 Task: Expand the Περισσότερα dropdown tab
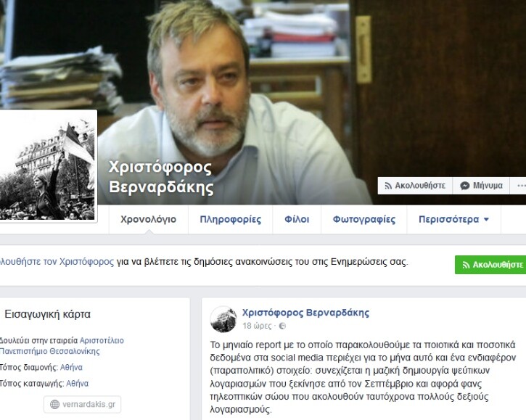[x=453, y=219]
